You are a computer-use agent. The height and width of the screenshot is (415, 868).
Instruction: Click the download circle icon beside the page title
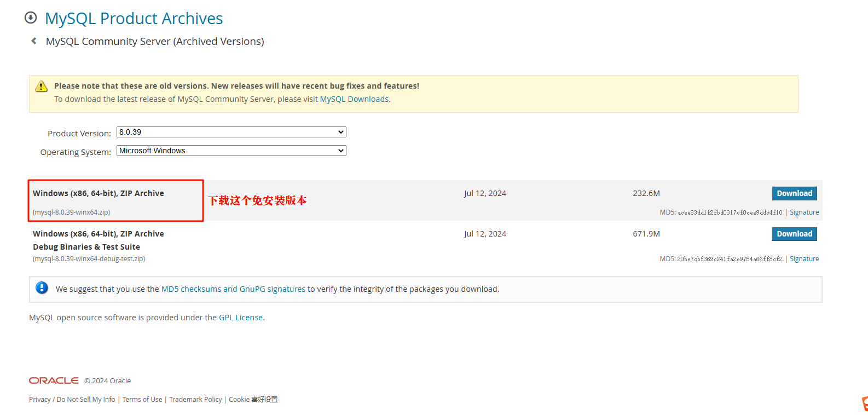tap(31, 18)
